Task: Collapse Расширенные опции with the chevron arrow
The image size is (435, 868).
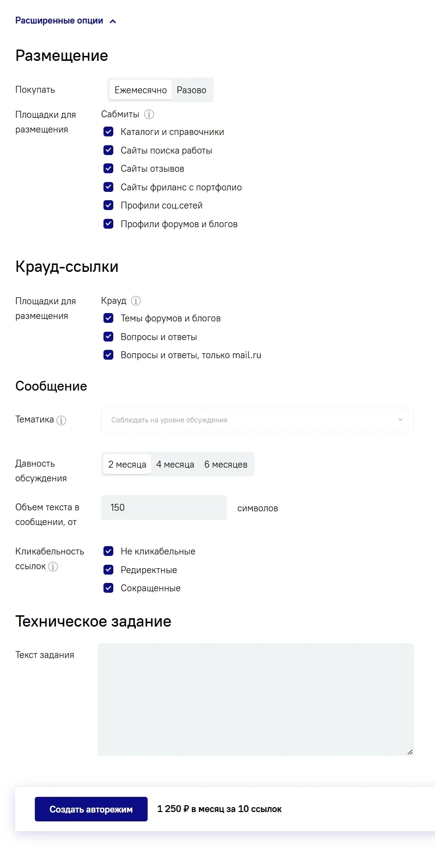Action: [x=113, y=21]
